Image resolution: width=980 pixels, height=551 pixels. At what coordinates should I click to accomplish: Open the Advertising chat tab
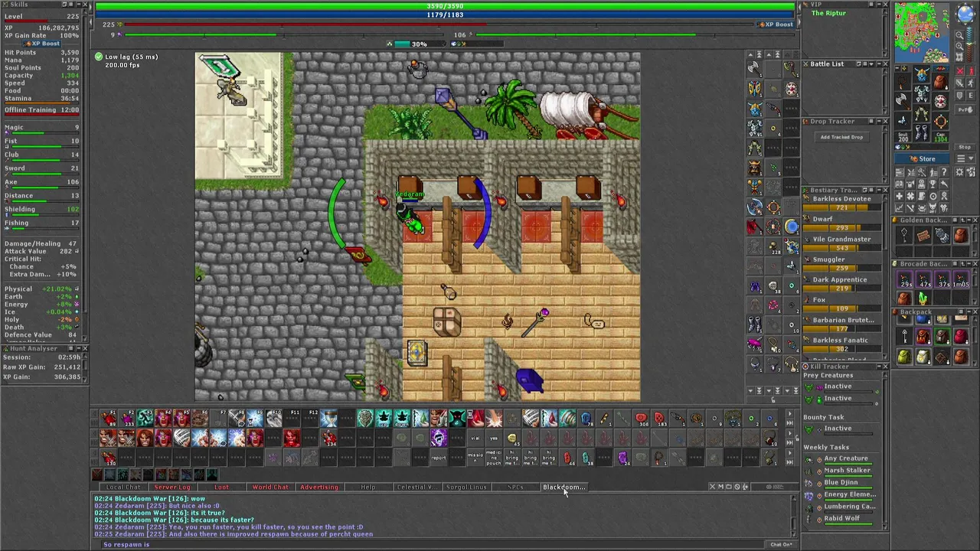(x=319, y=487)
